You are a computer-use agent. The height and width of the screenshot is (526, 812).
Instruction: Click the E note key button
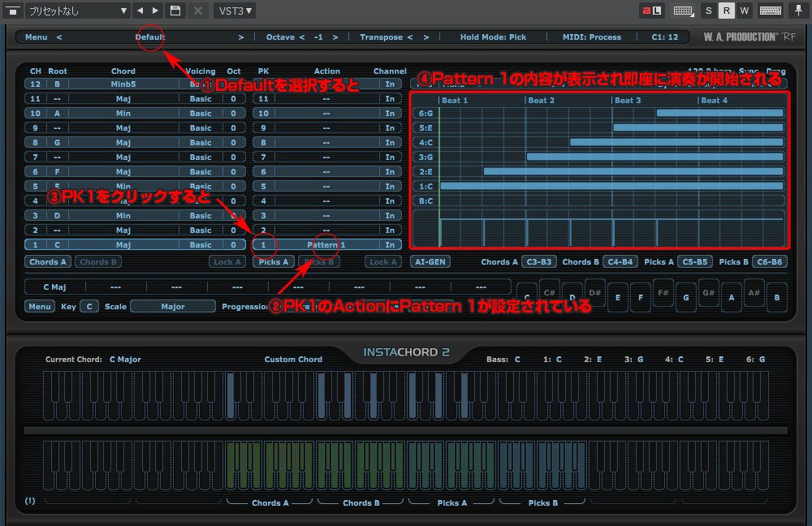click(x=618, y=297)
